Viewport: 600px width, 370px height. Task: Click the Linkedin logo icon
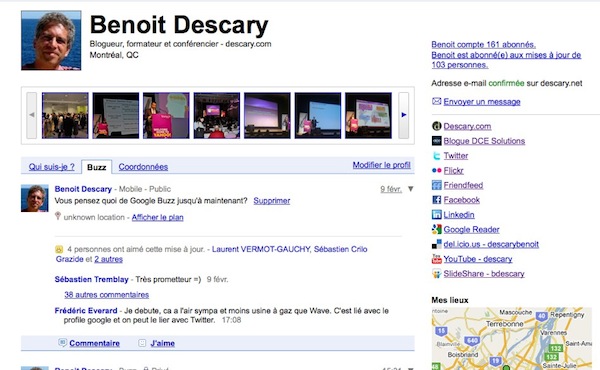(x=437, y=215)
